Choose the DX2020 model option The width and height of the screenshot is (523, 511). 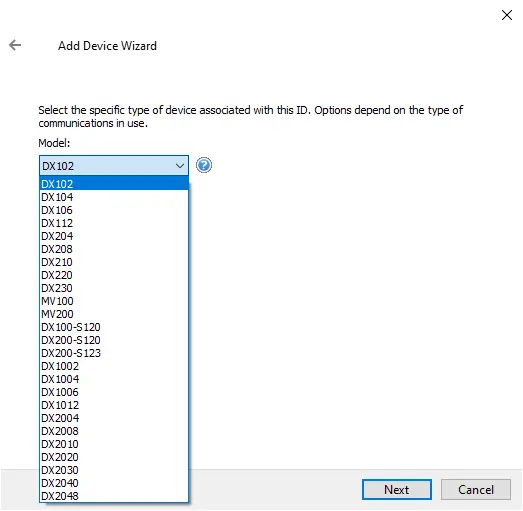point(114,457)
